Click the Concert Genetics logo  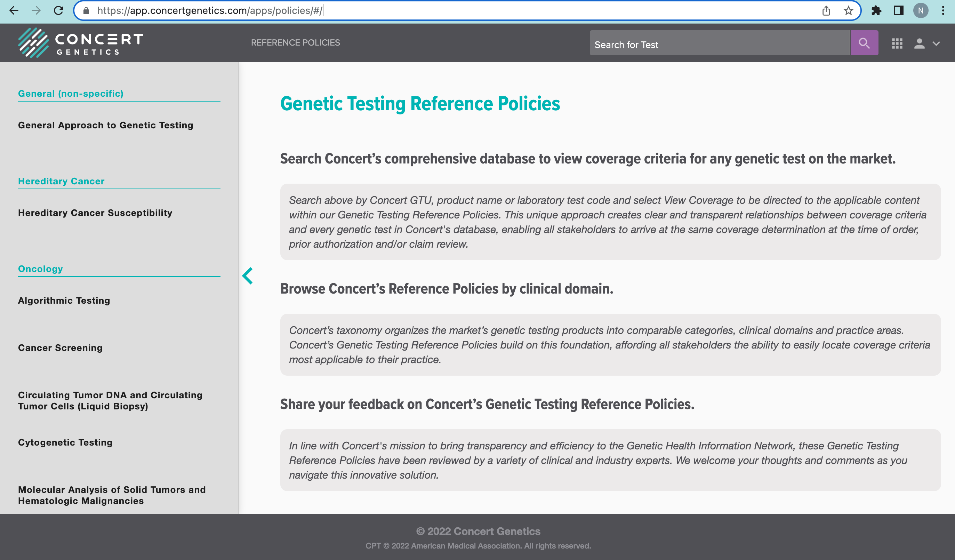[81, 42]
